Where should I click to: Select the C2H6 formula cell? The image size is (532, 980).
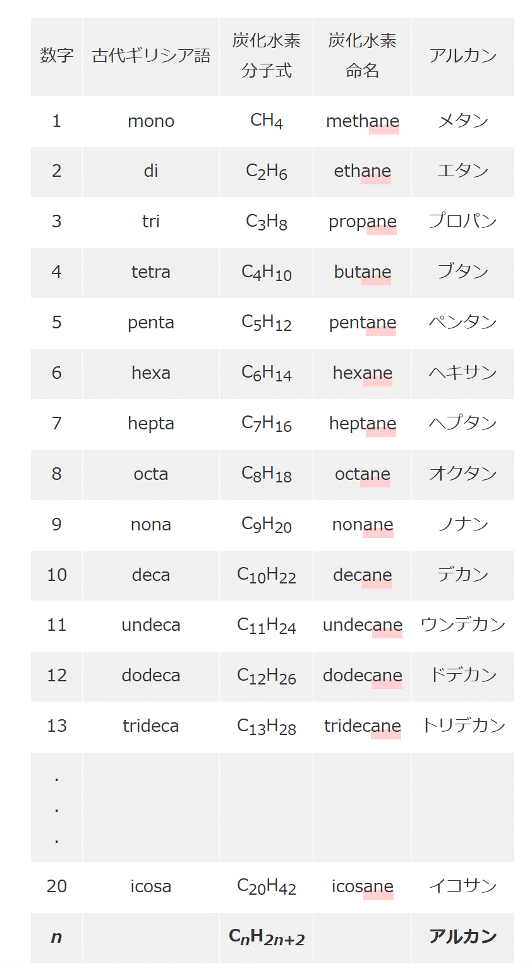[267, 172]
